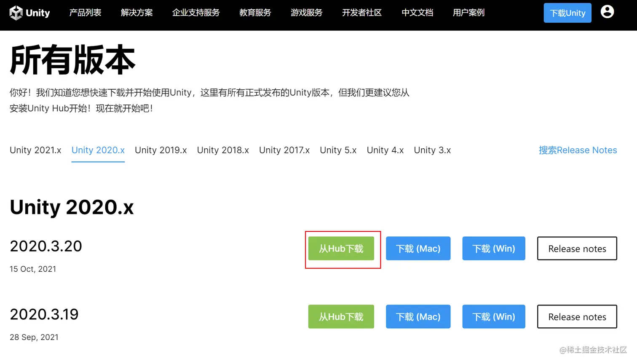Open the 开发者社区 menu
Image resolution: width=637 pixels, height=364 pixels.
tap(362, 13)
